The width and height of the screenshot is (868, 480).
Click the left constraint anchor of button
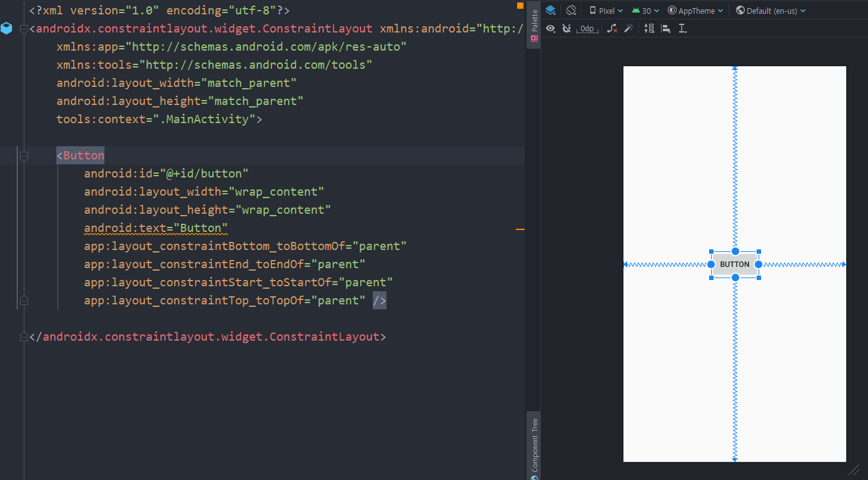coord(711,264)
